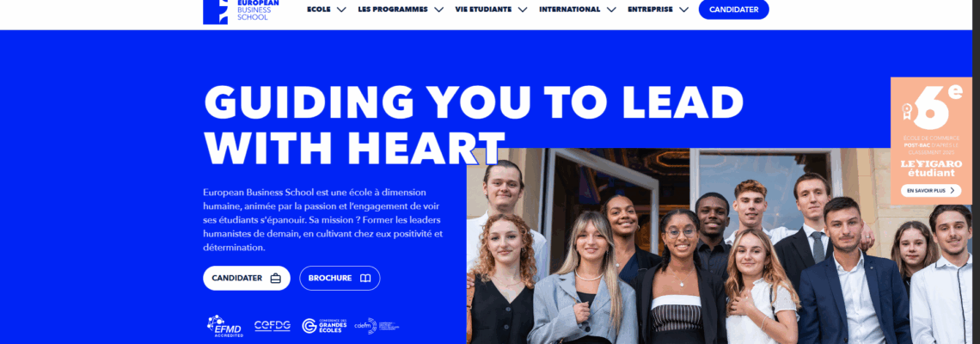This screenshot has height=344, width=980.
Task: Click the EFMD Accredited logo
Action: pyautogui.click(x=225, y=327)
